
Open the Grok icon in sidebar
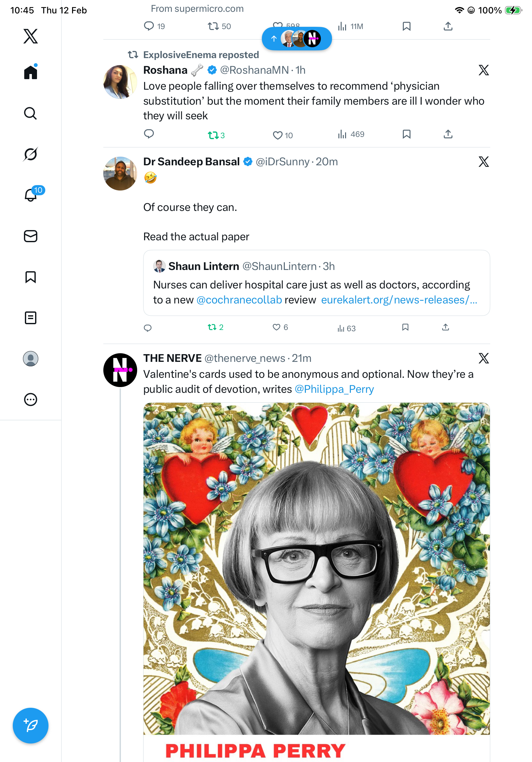[31, 154]
